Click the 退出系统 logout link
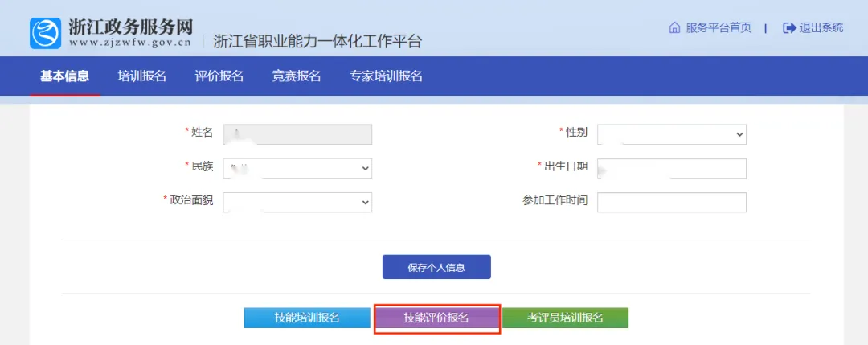The width and height of the screenshot is (868, 345). coord(821,27)
